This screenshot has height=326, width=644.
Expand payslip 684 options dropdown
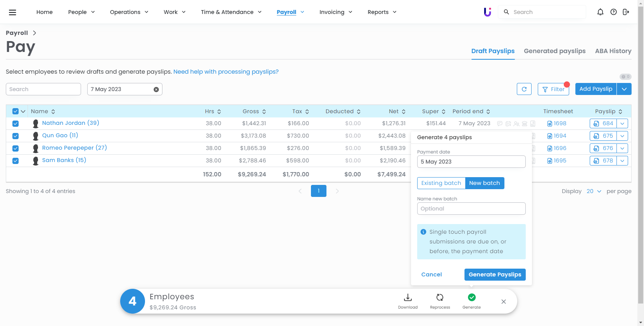(x=622, y=124)
